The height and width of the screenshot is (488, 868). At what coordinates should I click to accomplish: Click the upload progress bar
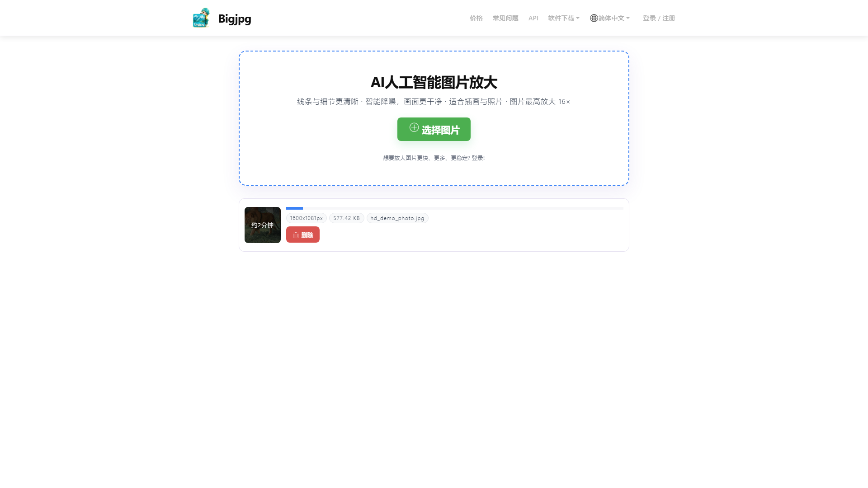click(x=455, y=208)
